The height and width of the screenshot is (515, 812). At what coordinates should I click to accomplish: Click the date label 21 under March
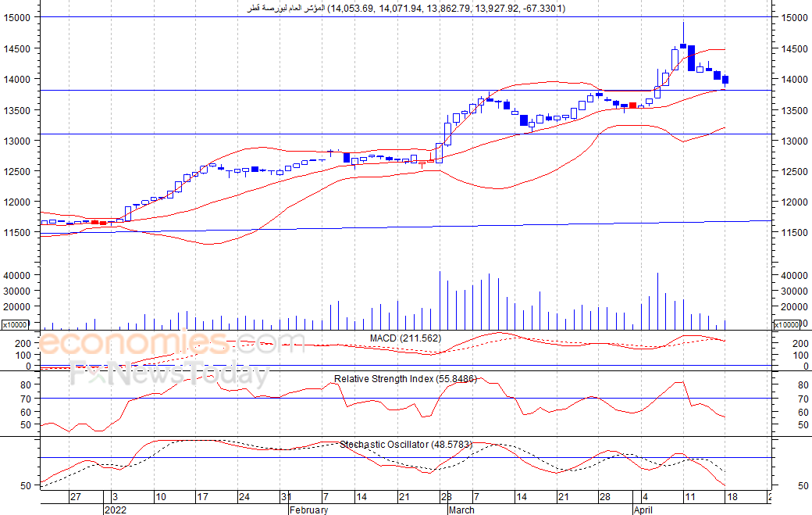point(564,497)
